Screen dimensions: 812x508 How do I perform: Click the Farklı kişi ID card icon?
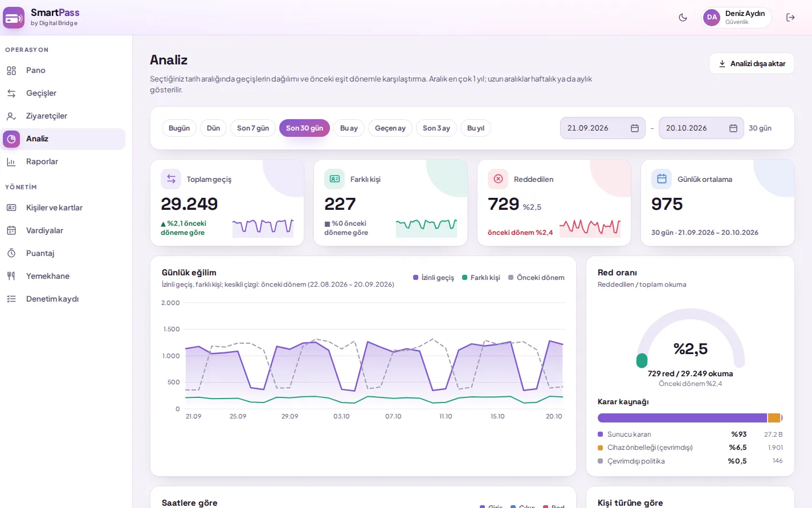pyautogui.click(x=334, y=179)
